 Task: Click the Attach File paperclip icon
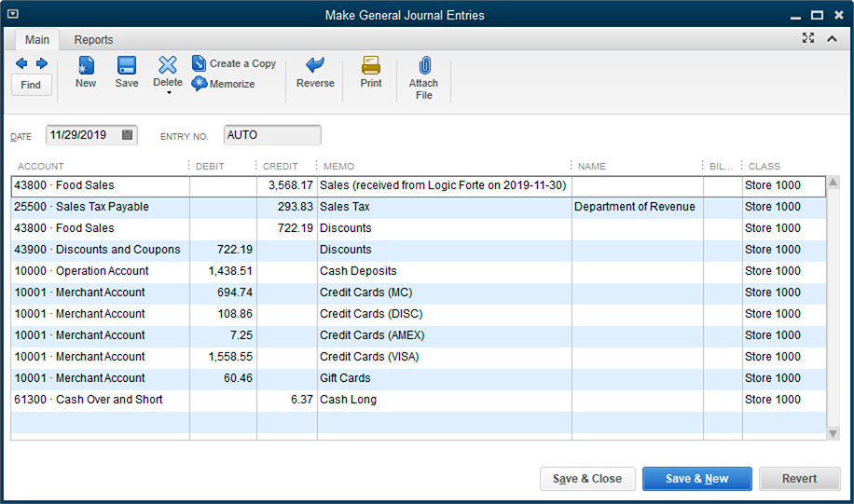[424, 65]
